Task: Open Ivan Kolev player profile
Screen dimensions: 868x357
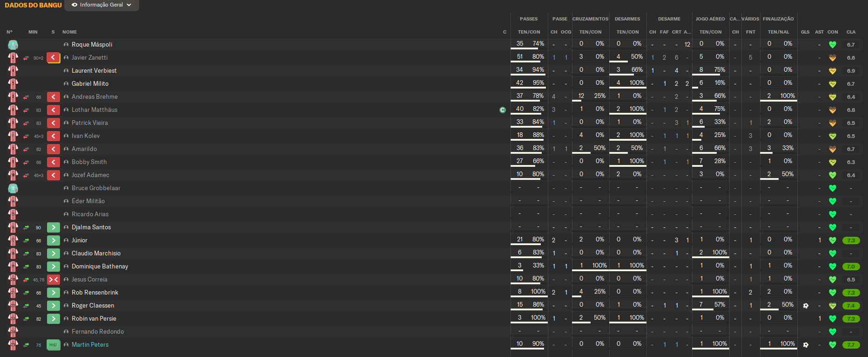Action: click(x=86, y=136)
